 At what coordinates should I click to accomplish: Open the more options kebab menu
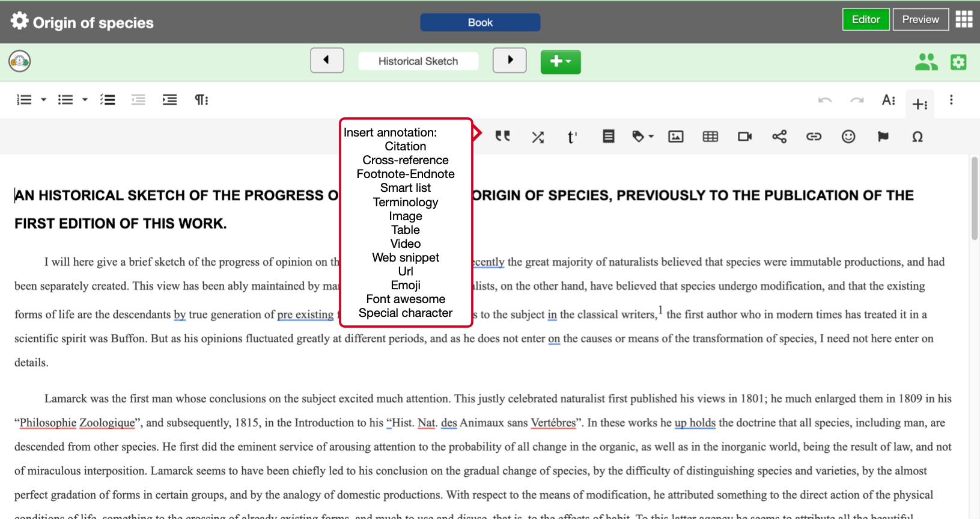951,100
